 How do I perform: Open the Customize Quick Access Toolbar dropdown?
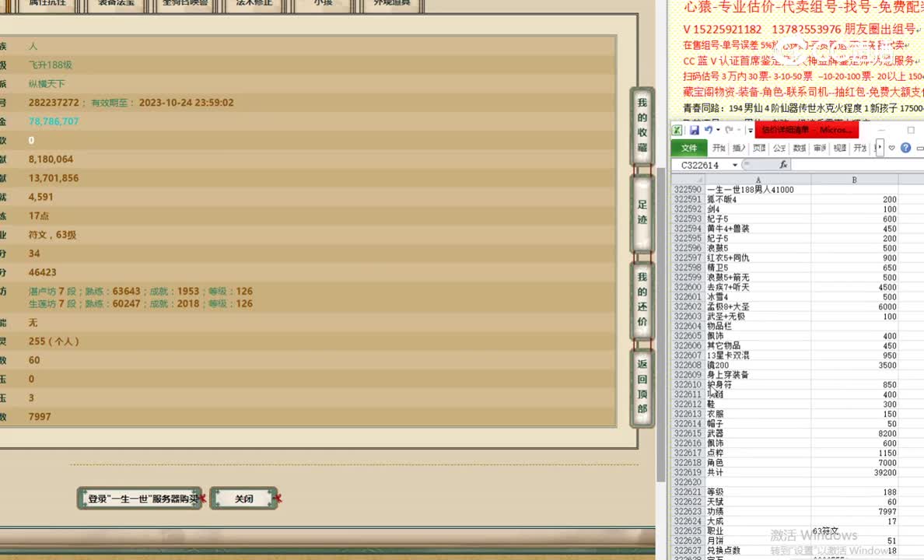pos(750,131)
